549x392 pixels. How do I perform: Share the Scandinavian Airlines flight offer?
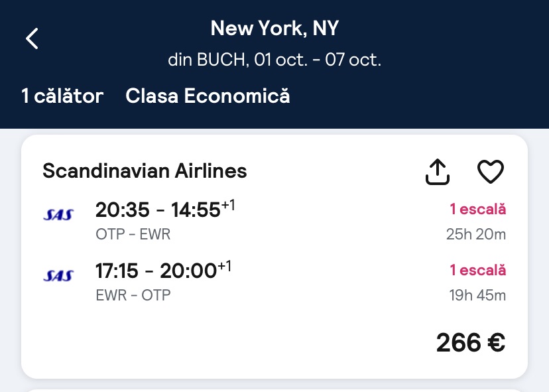point(437,172)
